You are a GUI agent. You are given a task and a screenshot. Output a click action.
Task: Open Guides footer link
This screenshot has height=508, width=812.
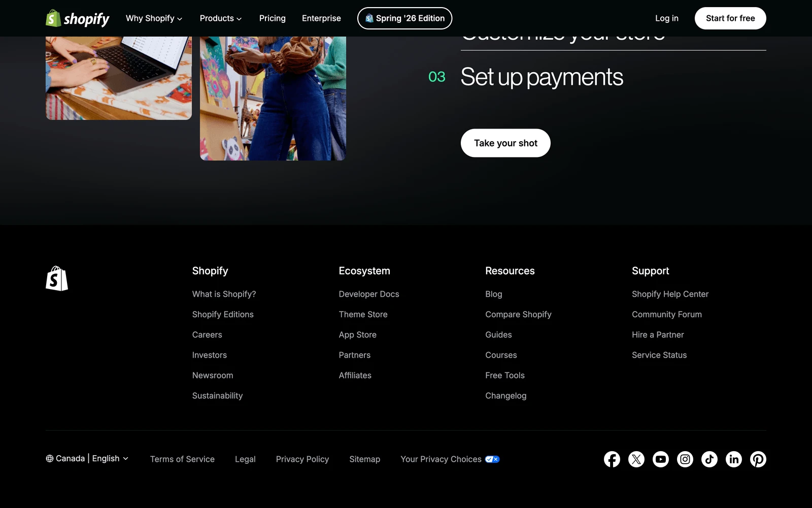point(498,335)
